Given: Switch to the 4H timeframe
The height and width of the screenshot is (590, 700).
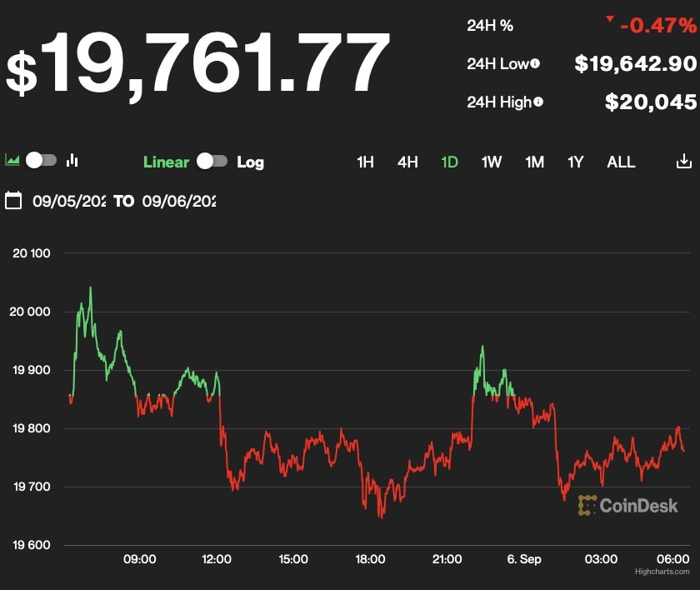Looking at the screenshot, I should [407, 162].
